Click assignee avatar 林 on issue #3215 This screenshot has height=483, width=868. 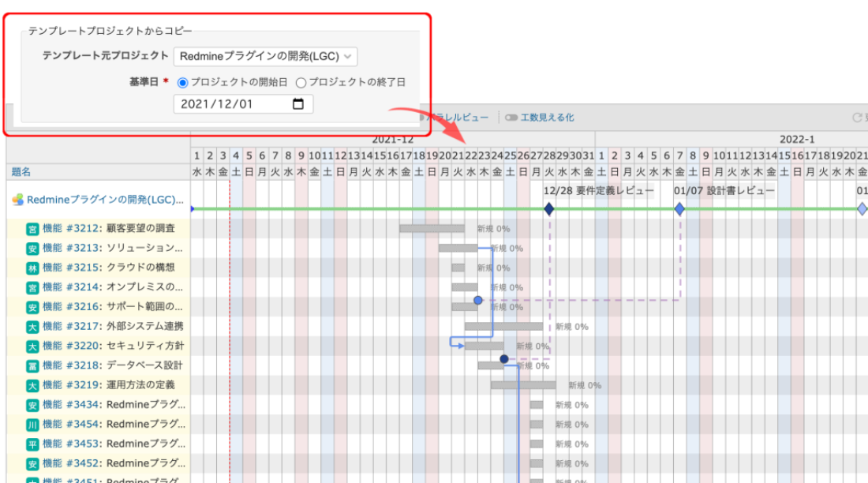[x=32, y=268]
